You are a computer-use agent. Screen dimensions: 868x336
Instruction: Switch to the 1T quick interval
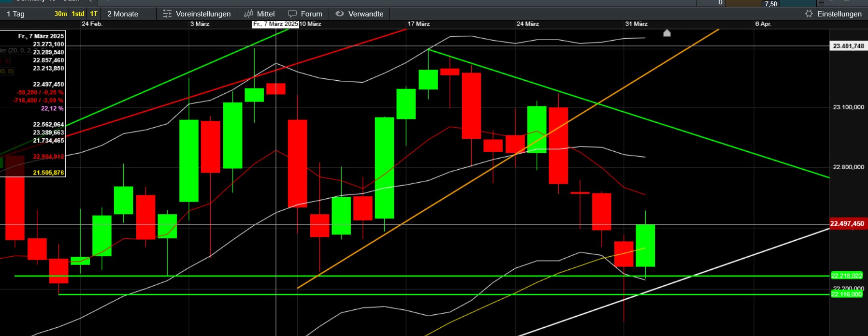coord(94,14)
